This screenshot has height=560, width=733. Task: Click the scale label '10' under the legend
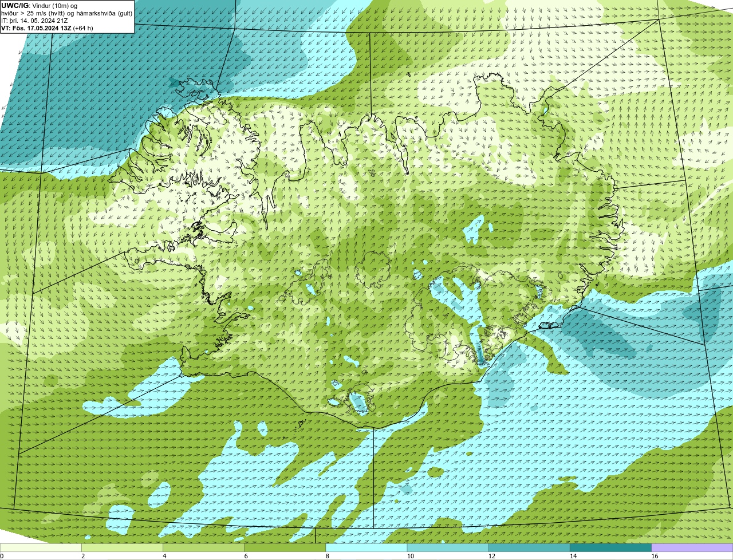(x=410, y=556)
